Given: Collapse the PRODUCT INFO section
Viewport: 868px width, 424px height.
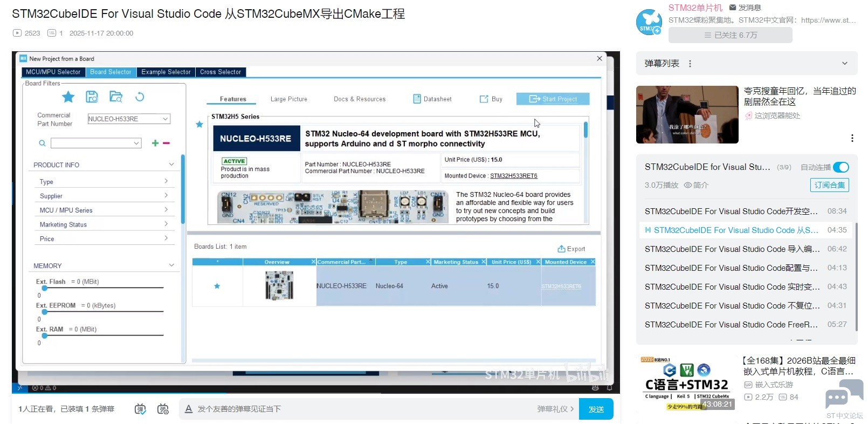Looking at the screenshot, I should [171, 165].
